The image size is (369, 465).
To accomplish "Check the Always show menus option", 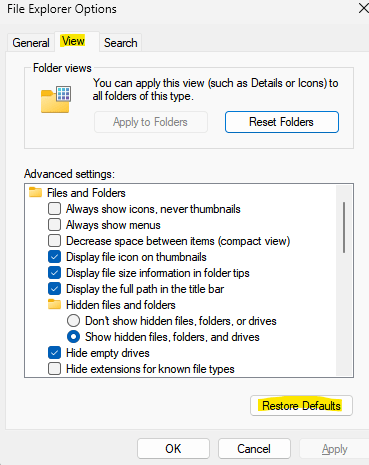I will 54,225.
